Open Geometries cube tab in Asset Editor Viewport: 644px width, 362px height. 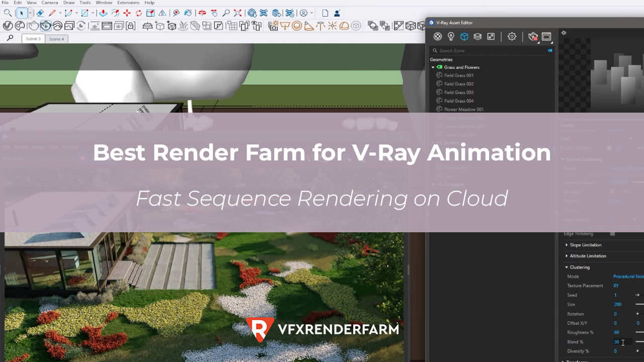pos(464,36)
